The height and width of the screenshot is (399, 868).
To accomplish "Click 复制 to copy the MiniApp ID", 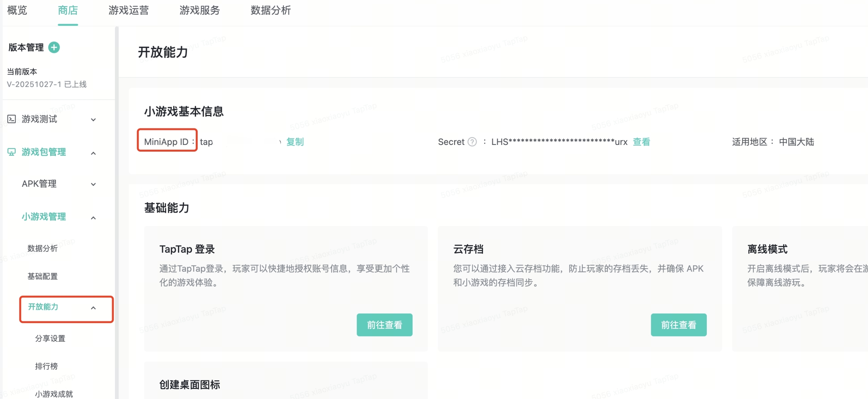I will pos(295,142).
